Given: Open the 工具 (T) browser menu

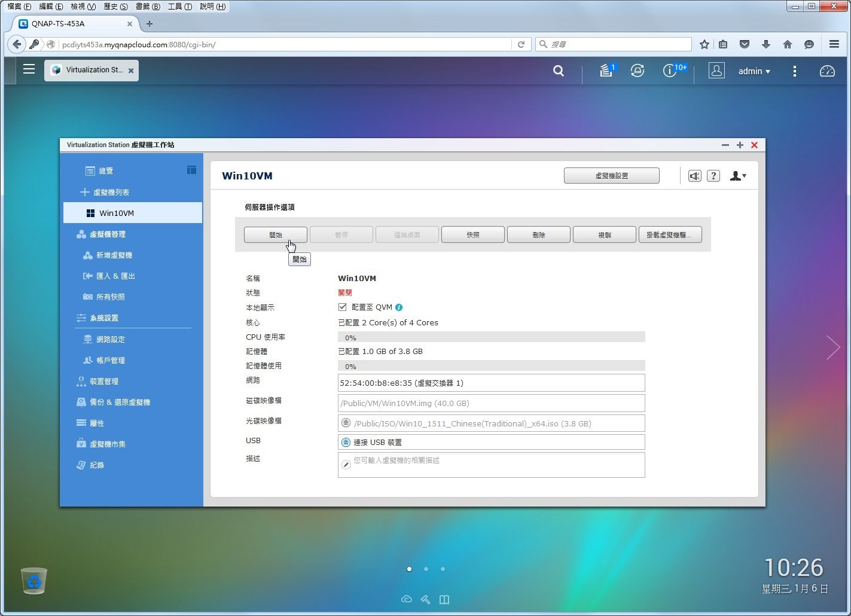Looking at the screenshot, I should tap(180, 7).
